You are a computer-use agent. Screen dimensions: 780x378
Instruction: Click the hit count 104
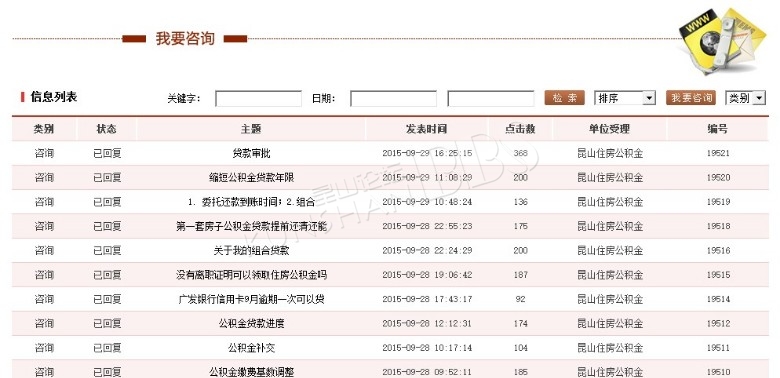(520, 348)
